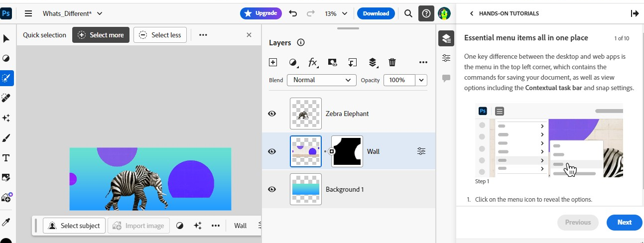Toggle the Select more mode

click(x=101, y=35)
